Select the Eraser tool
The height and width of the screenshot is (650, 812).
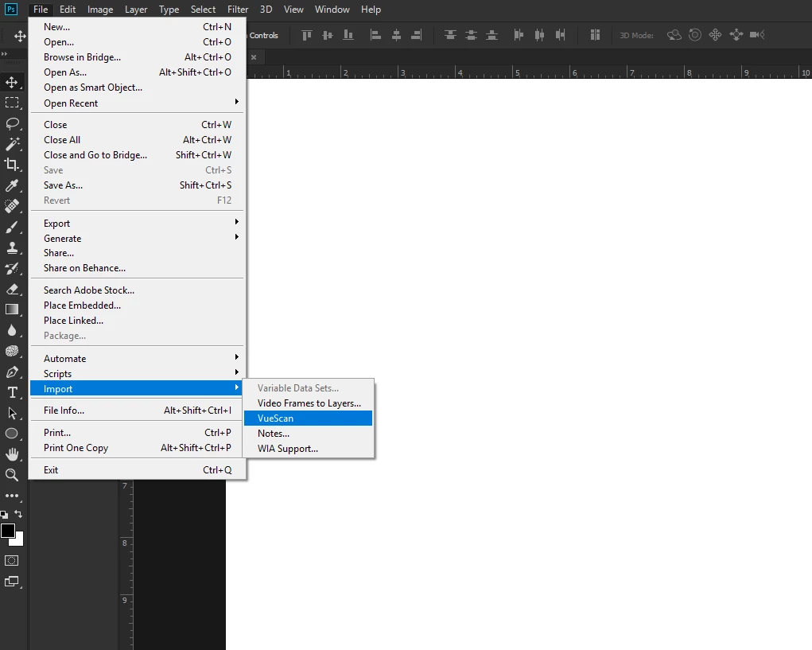(11, 289)
